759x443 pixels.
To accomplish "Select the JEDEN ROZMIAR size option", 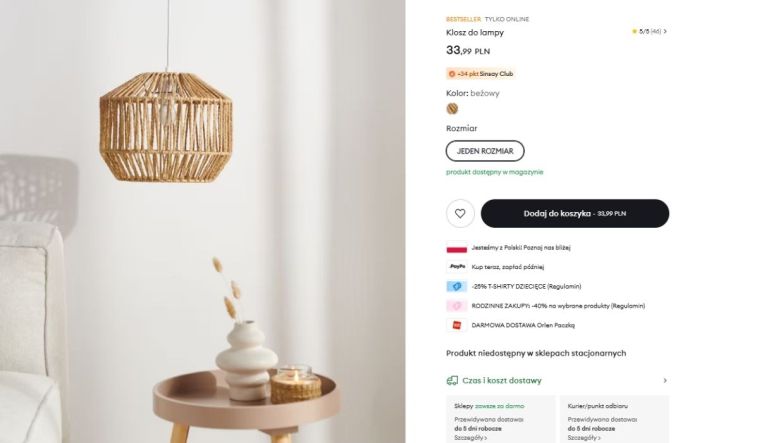I will click(485, 151).
